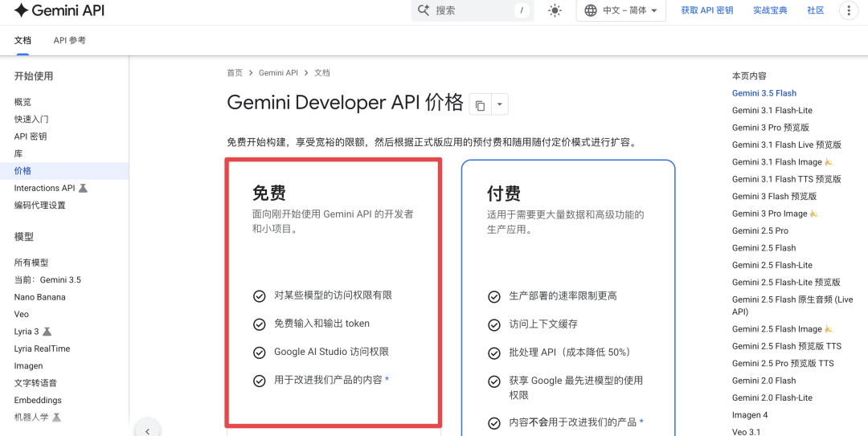Jump to Gemini 2.0 Flash-Lite section
Viewport: 868px width, 436px height.
[x=772, y=397]
